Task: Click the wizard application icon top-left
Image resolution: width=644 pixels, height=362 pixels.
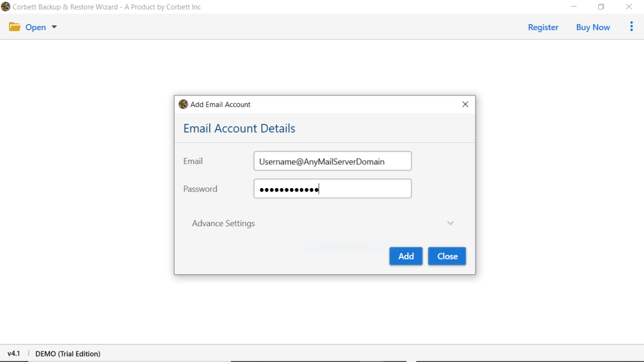Action: pyautogui.click(x=6, y=7)
